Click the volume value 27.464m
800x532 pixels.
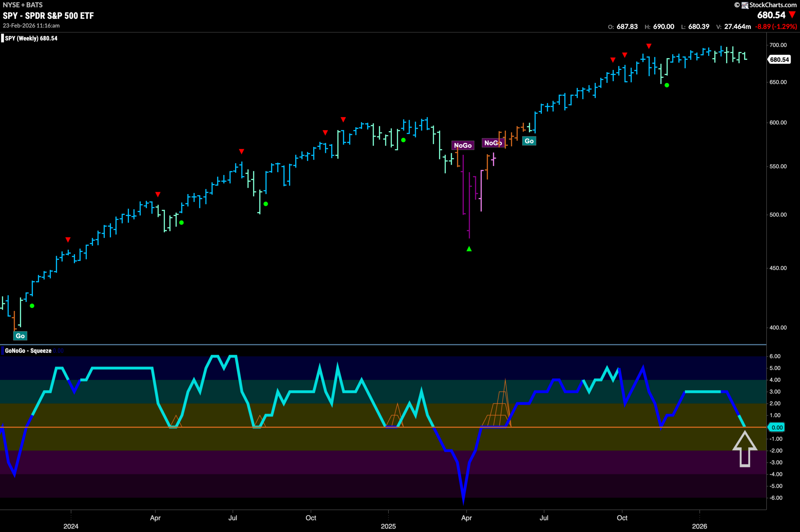click(x=737, y=27)
